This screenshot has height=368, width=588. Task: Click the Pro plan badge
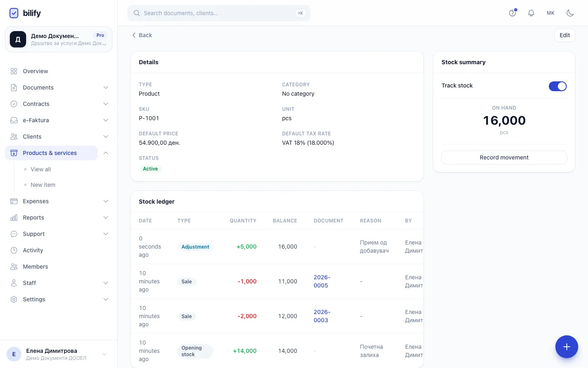point(100,35)
